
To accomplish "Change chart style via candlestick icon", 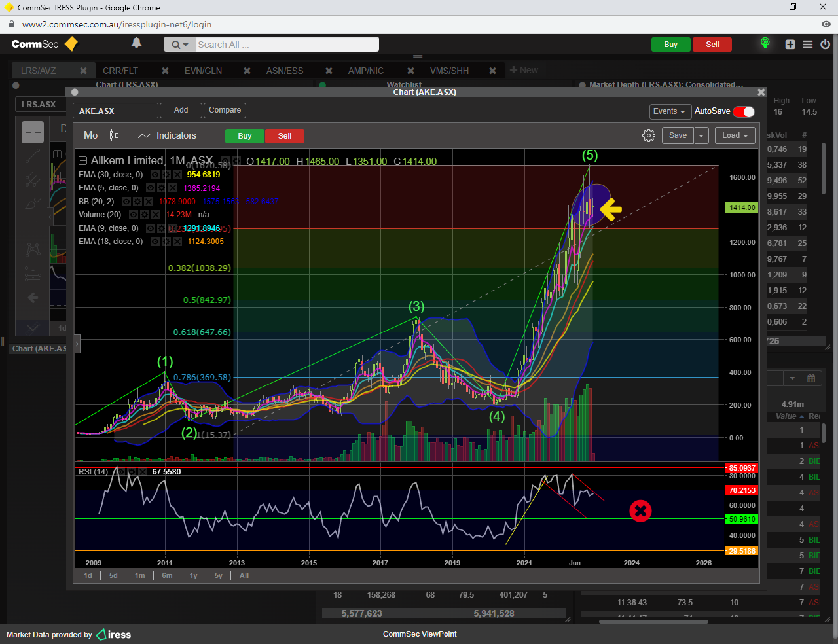I will coord(114,135).
